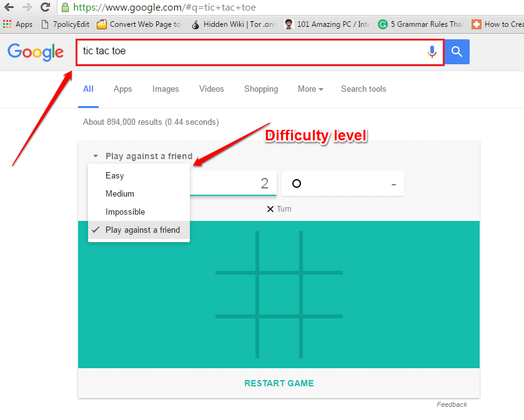Click the X Turn indicator text
The image size is (524, 420).
279,209
